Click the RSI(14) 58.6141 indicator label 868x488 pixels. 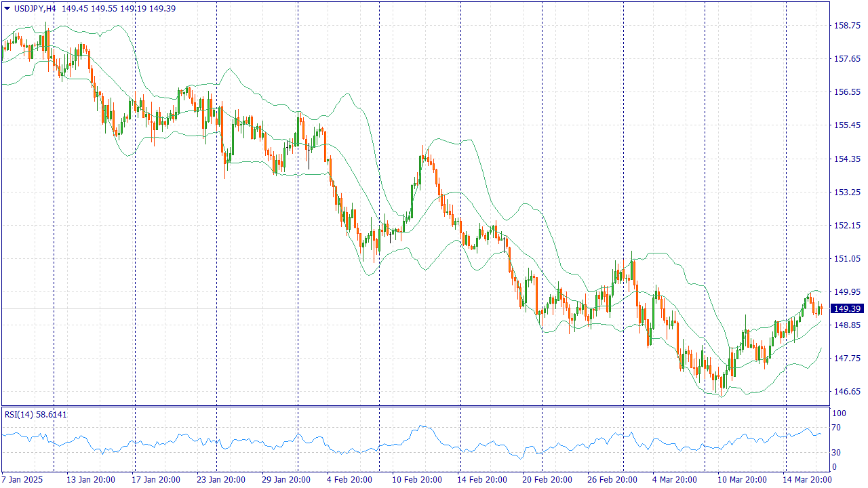(36, 414)
